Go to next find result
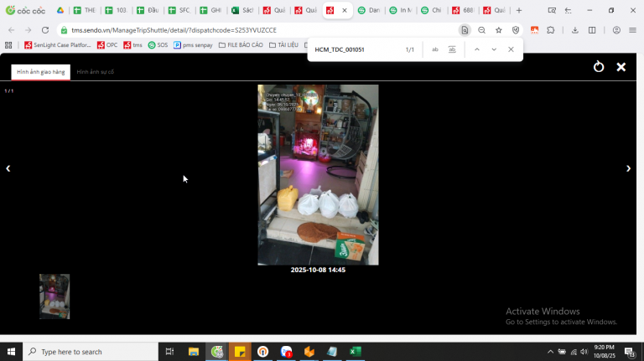This screenshot has width=644, height=361. (x=494, y=49)
